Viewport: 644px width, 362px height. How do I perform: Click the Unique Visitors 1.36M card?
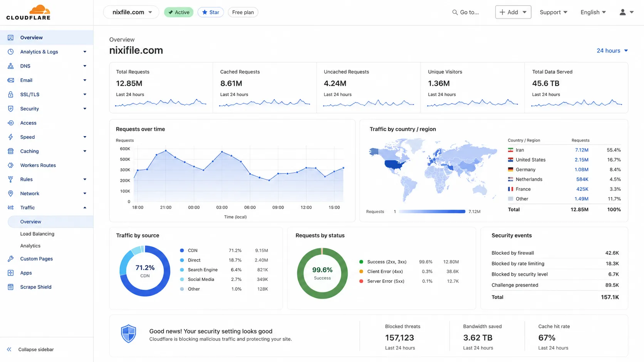pyautogui.click(x=473, y=88)
